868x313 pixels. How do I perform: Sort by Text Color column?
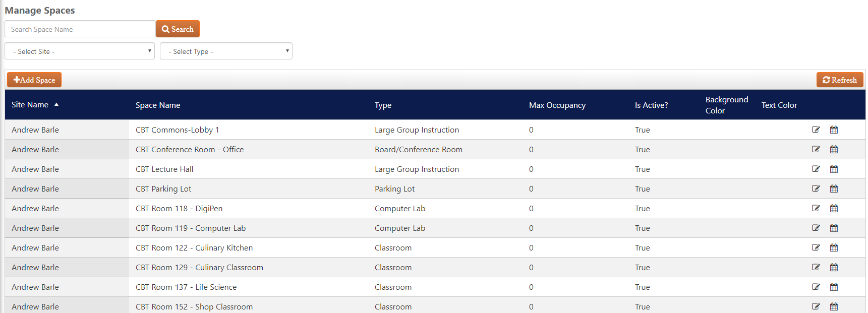click(x=779, y=105)
